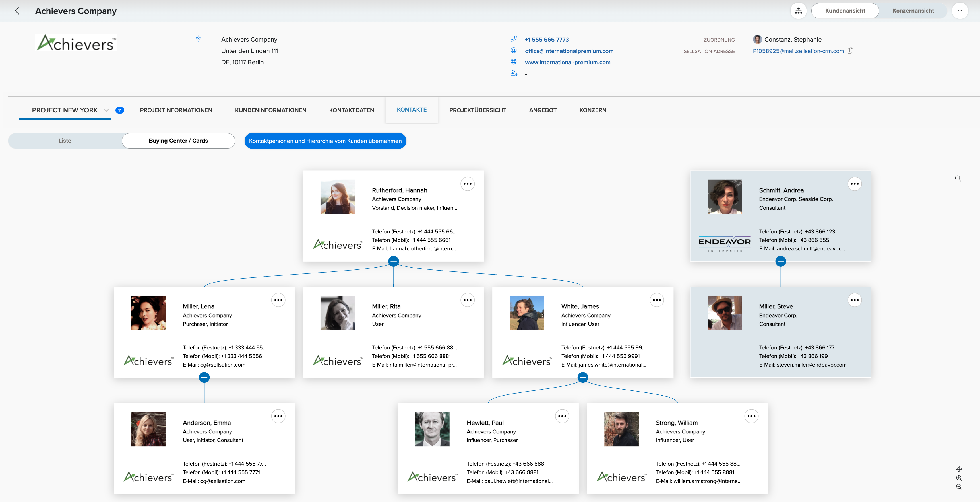
Task: Select Buying Center / Cards view
Action: [x=178, y=141]
